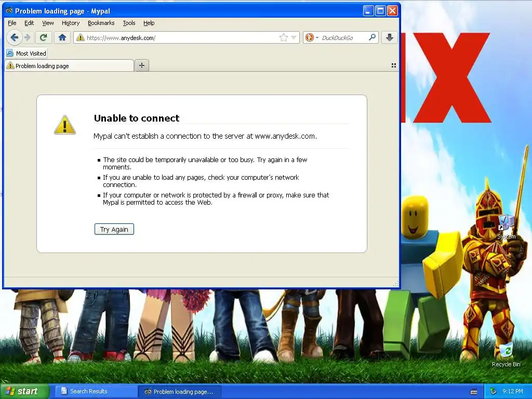Close the Mypal window with red X

tap(393, 11)
